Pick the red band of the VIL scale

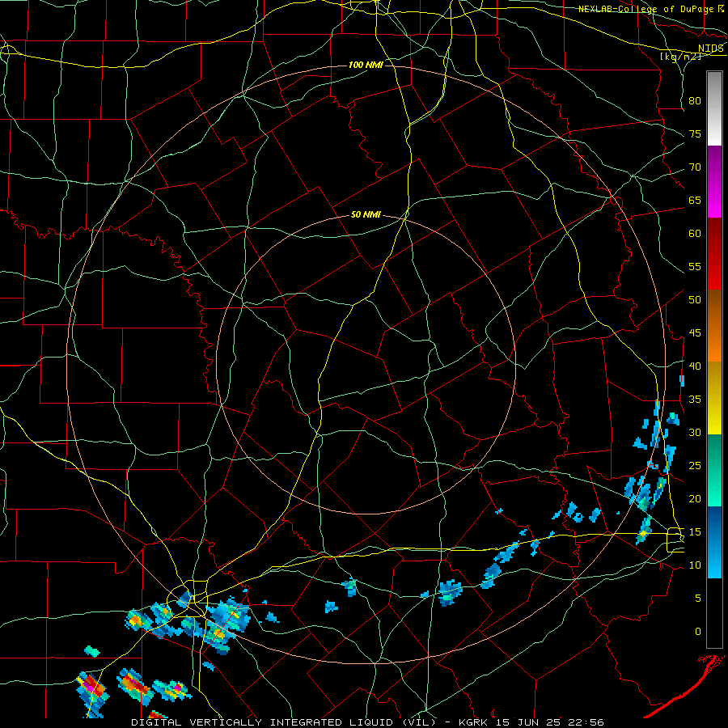pos(714,254)
